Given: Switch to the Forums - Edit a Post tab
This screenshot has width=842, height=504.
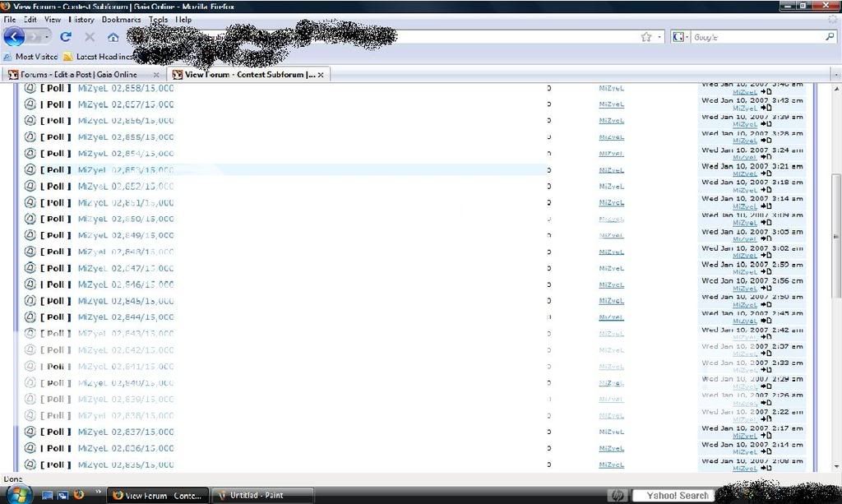Looking at the screenshot, I should pos(79,74).
